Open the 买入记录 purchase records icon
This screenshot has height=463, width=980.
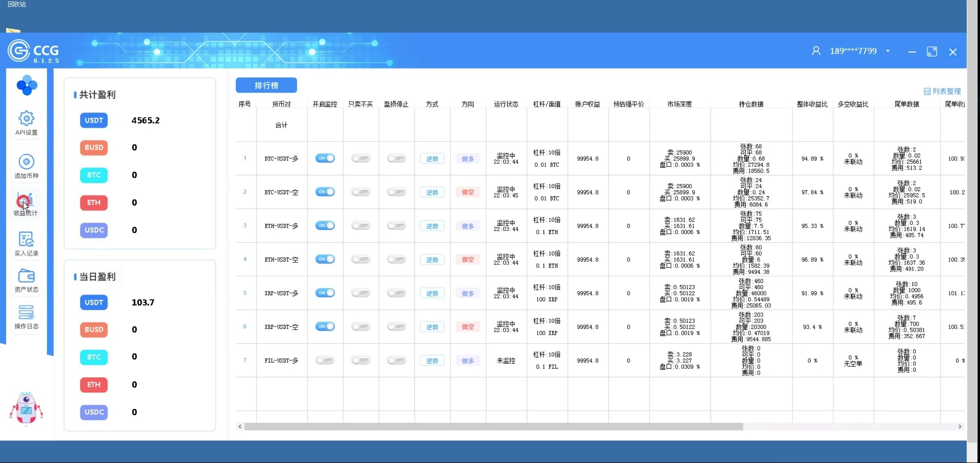(x=26, y=240)
